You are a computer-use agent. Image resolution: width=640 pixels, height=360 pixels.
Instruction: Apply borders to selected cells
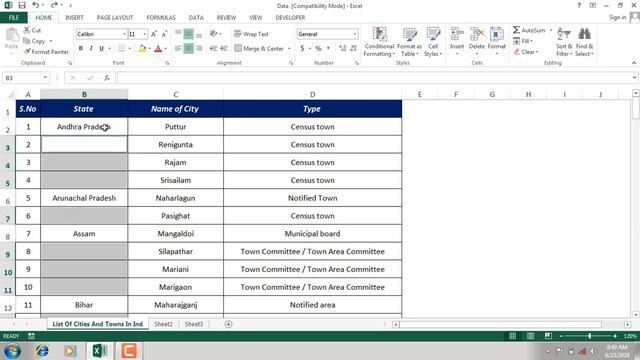click(x=122, y=49)
